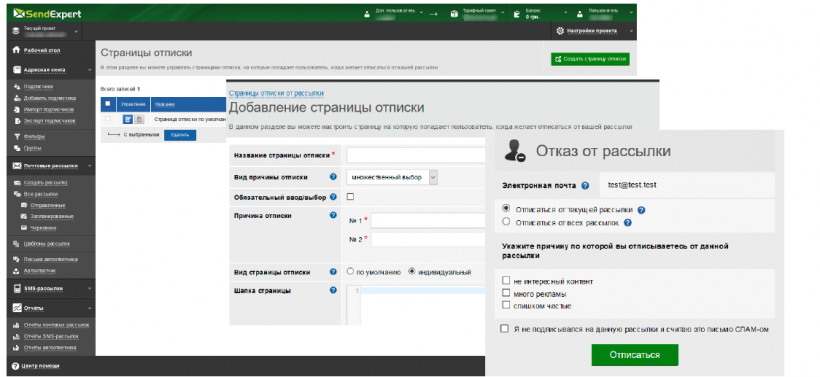820x377 pixels.
Task: Click the Создать рассылку icon
Action: [x=17, y=183]
